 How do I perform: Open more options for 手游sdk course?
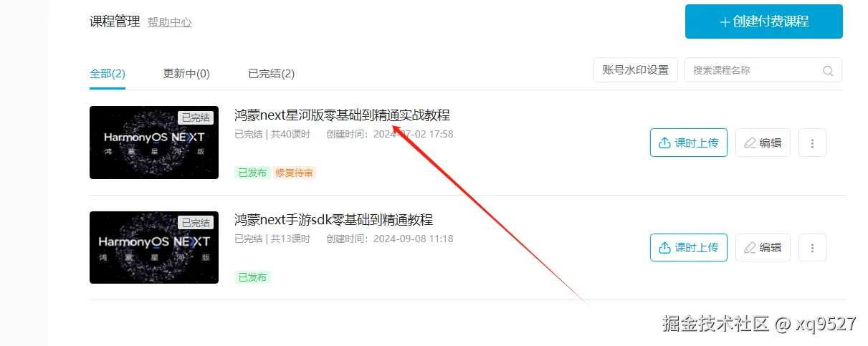pos(812,247)
